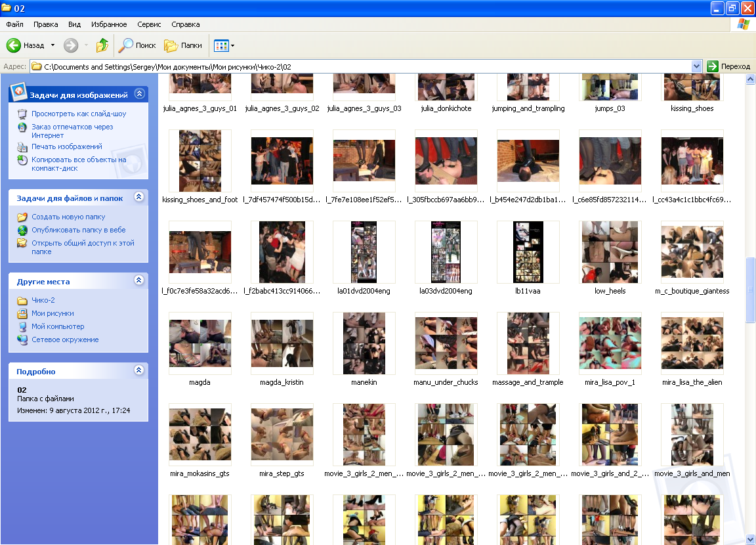This screenshot has width=756, height=545.
Task: Click the scrollbar up arrow
Action: (749, 79)
